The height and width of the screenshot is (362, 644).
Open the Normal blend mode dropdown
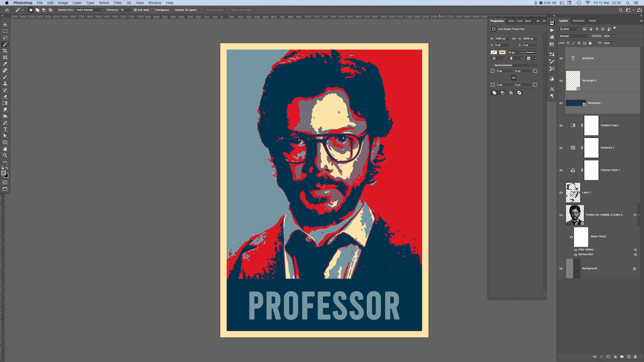coord(575,36)
